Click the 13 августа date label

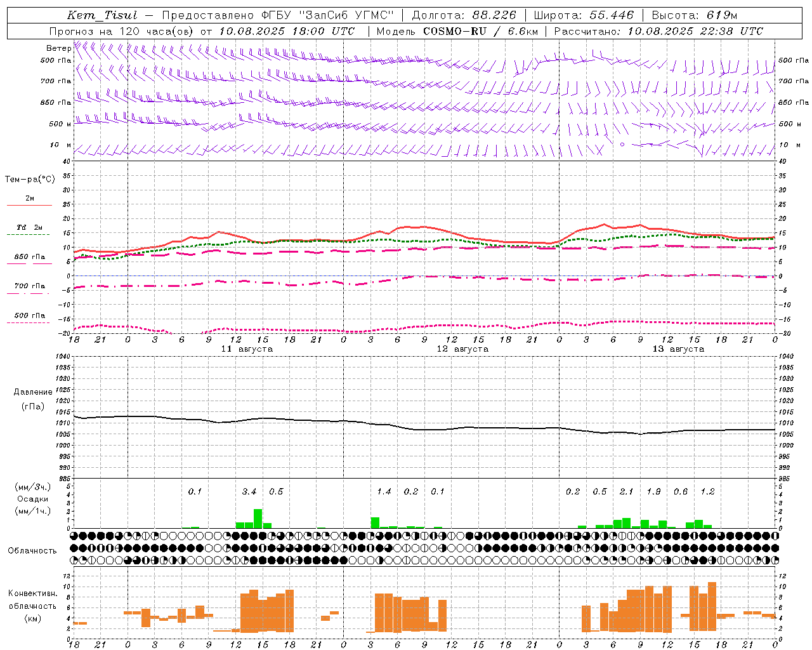[x=678, y=349]
